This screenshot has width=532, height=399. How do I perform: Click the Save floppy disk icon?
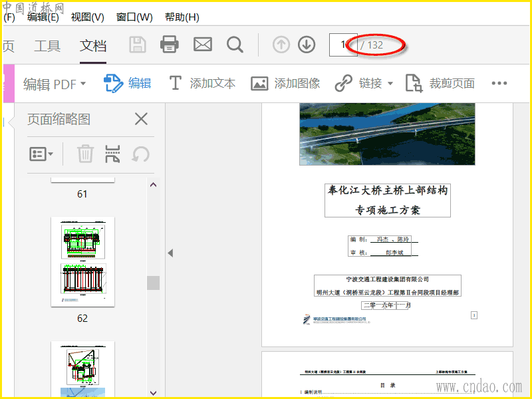[x=138, y=45]
